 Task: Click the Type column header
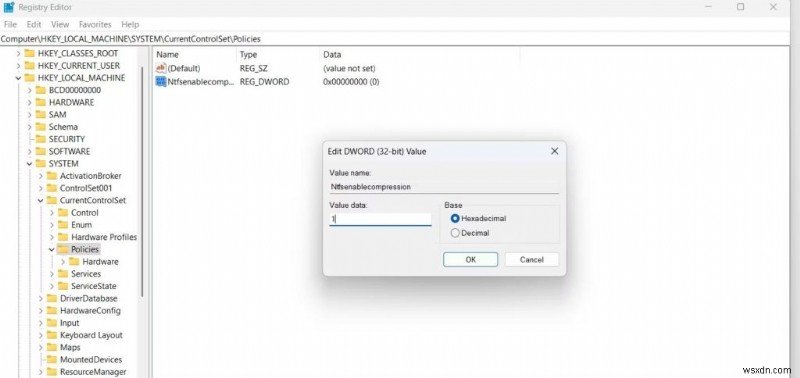tap(278, 55)
